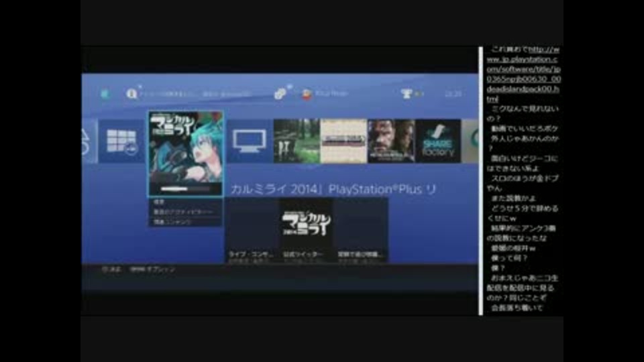
Task: Open the notifications info icon
Action: click(x=131, y=94)
